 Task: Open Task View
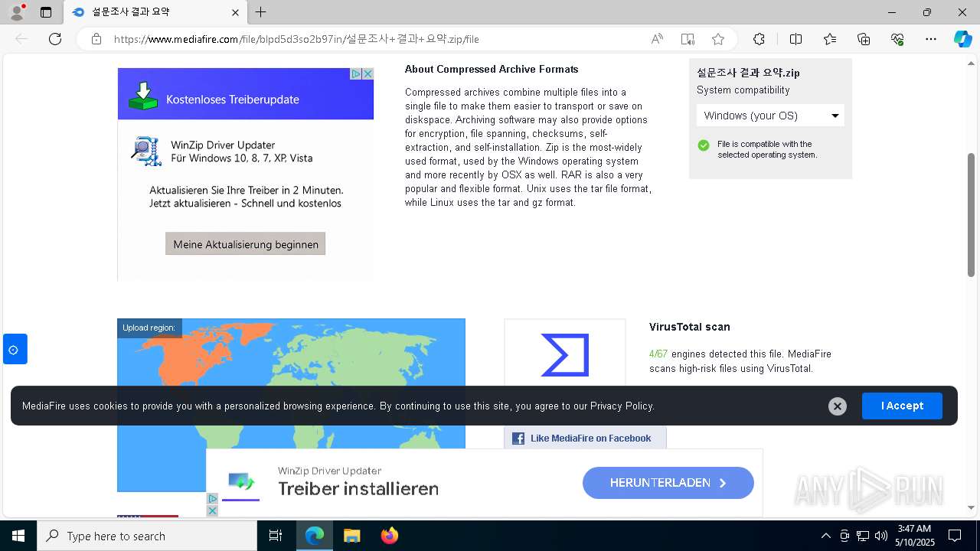click(276, 536)
